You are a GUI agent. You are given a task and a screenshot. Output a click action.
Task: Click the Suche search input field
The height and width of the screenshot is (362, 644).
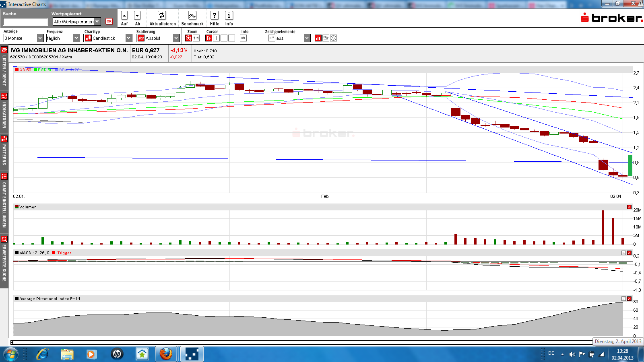(x=26, y=22)
